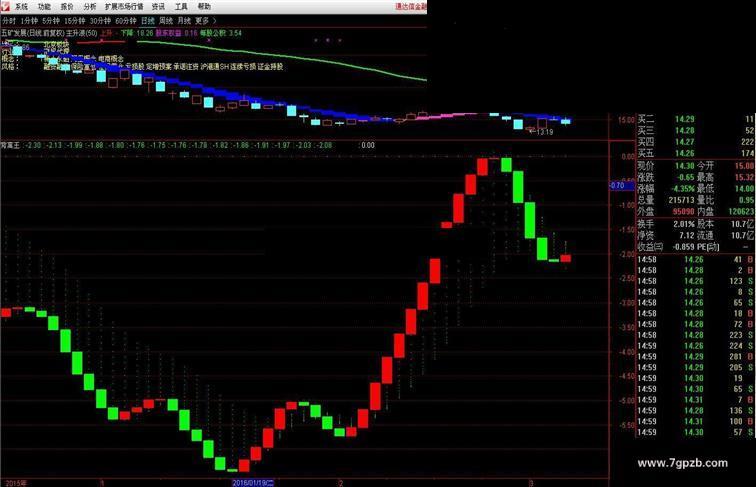The height and width of the screenshot is (487, 756).
Task: Click the 最高 value 15.32
Action: coord(744,177)
